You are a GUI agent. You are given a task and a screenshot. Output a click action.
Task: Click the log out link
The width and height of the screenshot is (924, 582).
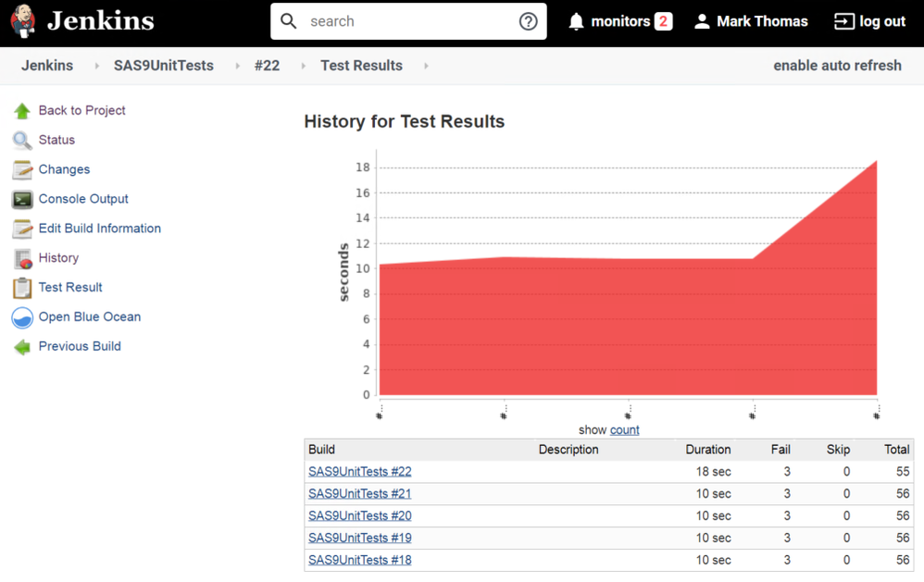[x=882, y=21]
